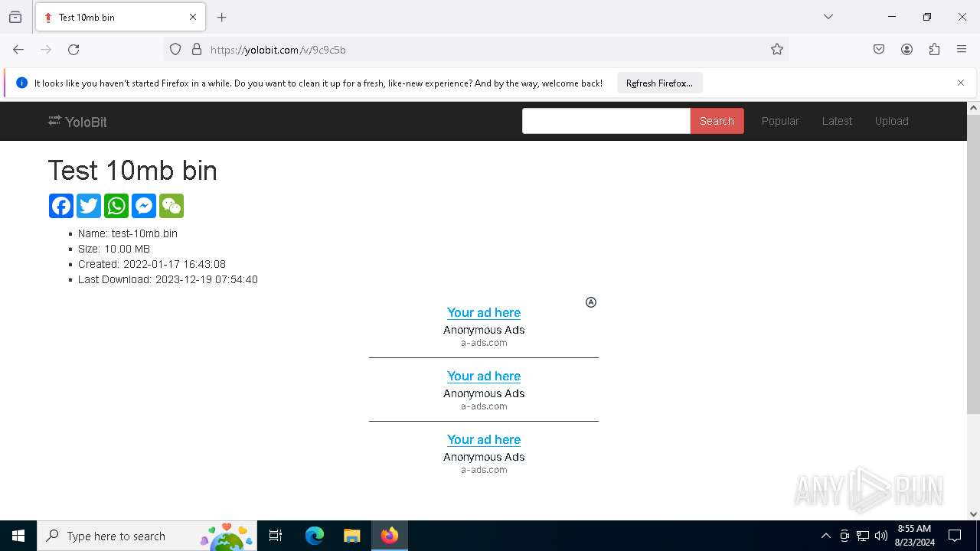View site security padlock info

coord(197,50)
